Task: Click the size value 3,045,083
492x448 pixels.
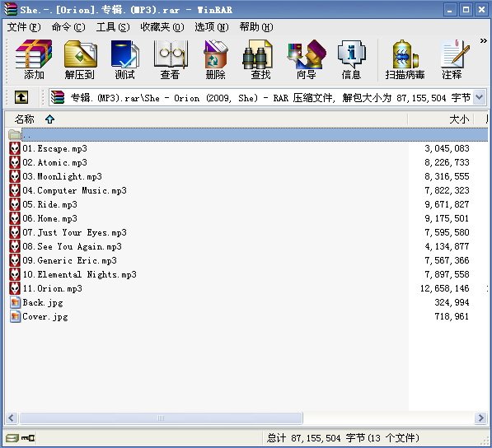Action: click(x=447, y=148)
